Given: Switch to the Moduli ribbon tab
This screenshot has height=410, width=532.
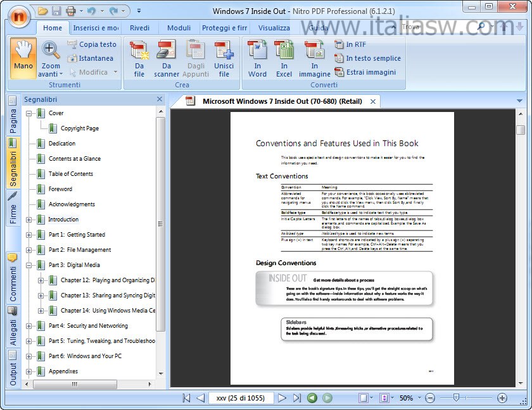Looking at the screenshot, I should pos(179,28).
